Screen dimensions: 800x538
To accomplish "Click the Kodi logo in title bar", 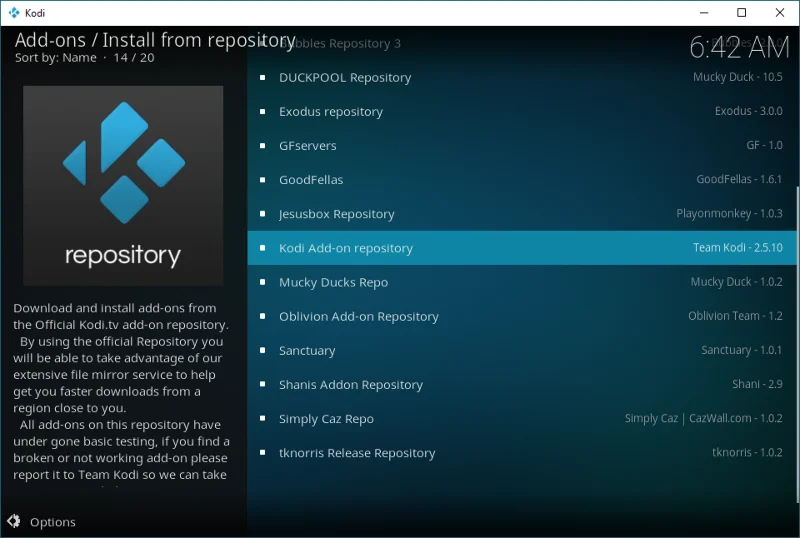I will (x=14, y=13).
